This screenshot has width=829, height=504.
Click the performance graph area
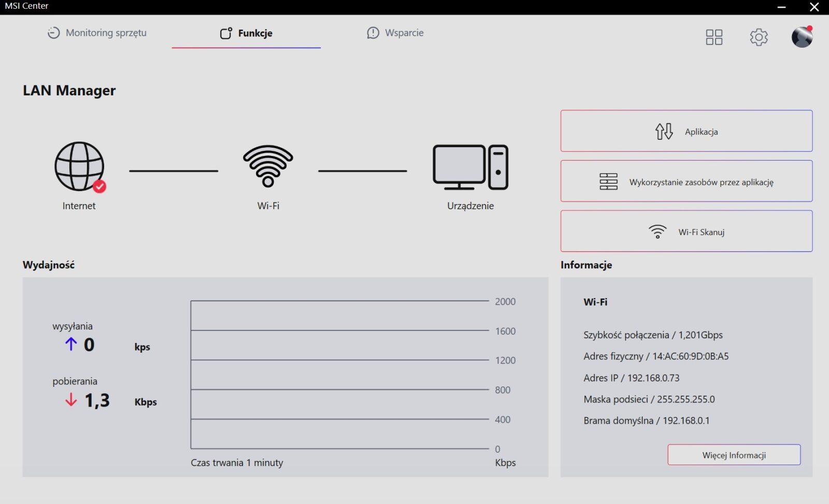tap(339, 375)
